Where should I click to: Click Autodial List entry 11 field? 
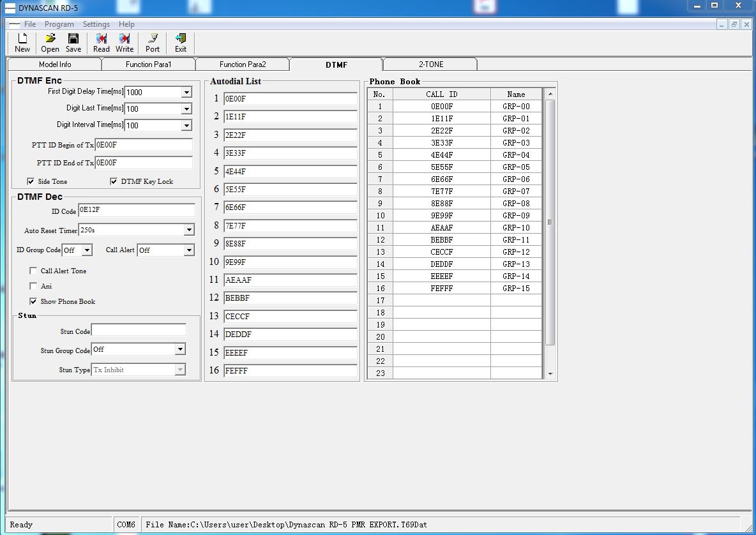[291, 280]
